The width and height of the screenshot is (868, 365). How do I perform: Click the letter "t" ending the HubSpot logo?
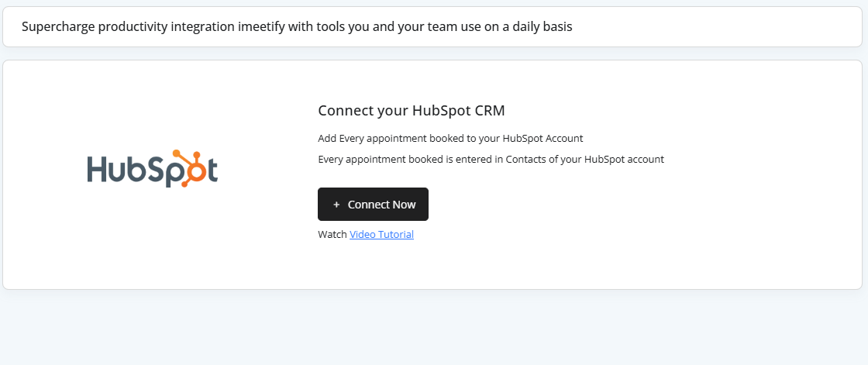pos(212,171)
